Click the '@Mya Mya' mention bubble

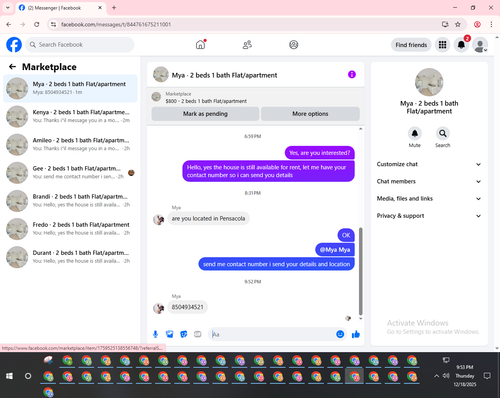pyautogui.click(x=335, y=250)
